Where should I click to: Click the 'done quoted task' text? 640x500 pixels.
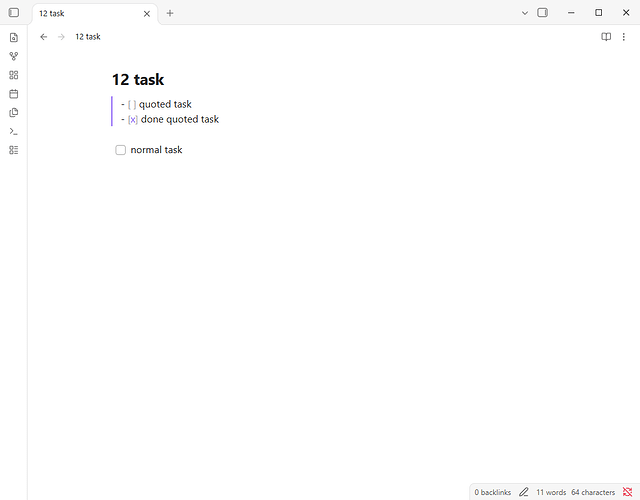click(x=180, y=119)
